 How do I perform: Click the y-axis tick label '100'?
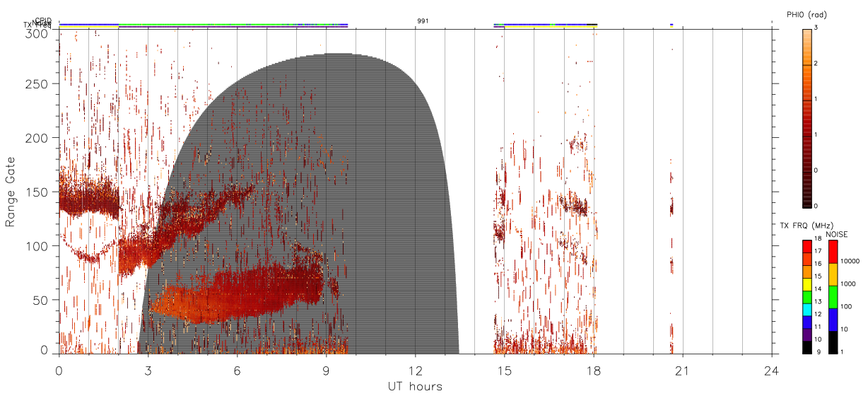(39, 246)
